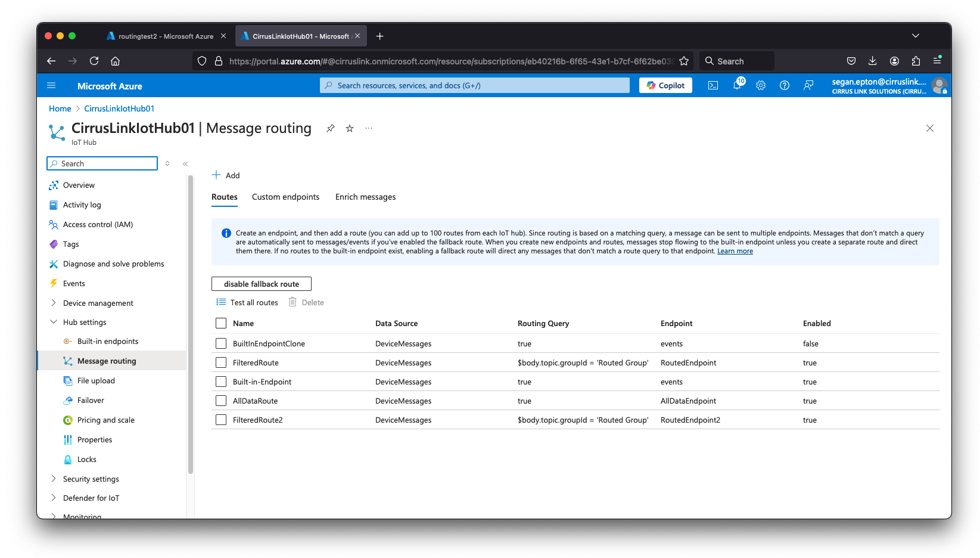
Task: Expand Device management section
Action: tap(54, 303)
